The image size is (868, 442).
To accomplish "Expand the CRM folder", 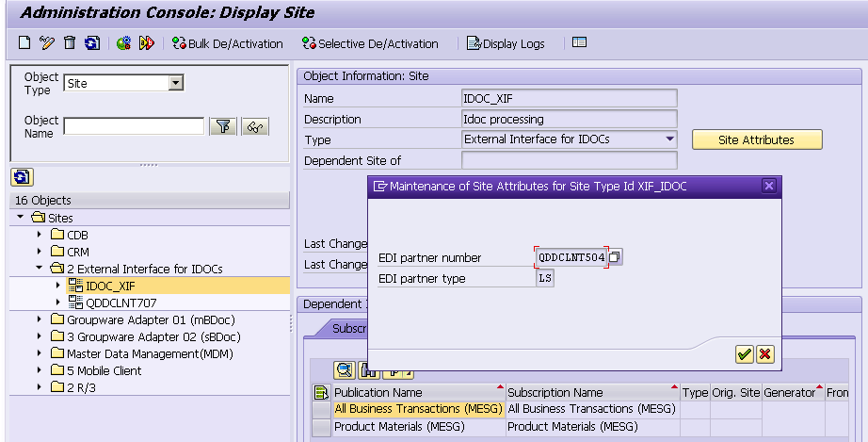I will click(x=39, y=252).
